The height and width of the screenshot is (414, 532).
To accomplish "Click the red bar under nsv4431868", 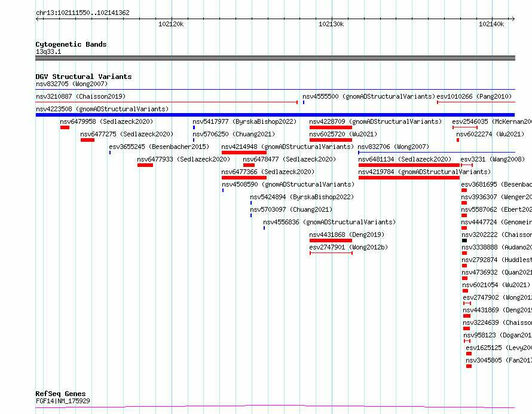I will tap(331, 241).
